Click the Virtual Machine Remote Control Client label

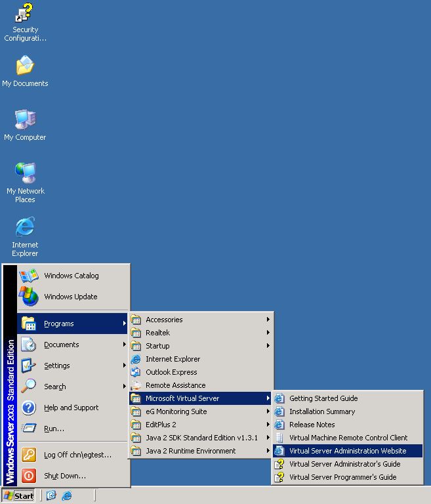pyautogui.click(x=348, y=438)
